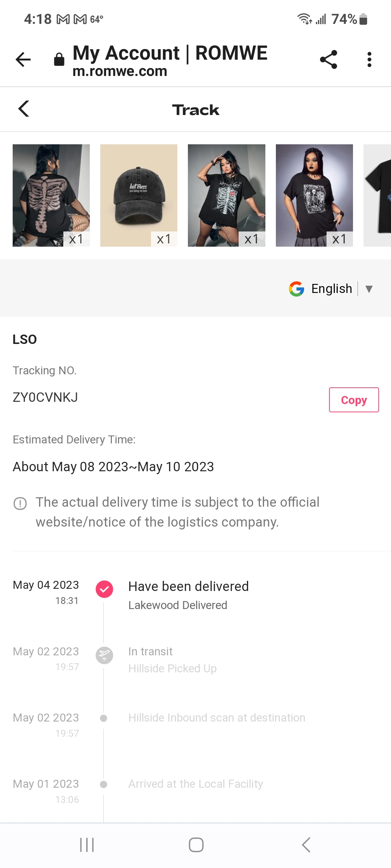Tap the browser back arrow
Screen dimensions: 391x868
pyautogui.click(x=23, y=60)
